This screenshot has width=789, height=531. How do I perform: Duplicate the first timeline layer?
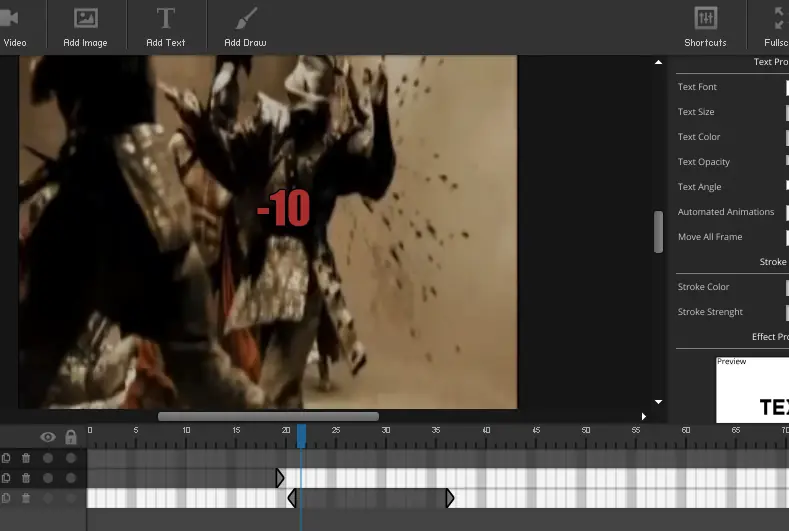(6, 458)
